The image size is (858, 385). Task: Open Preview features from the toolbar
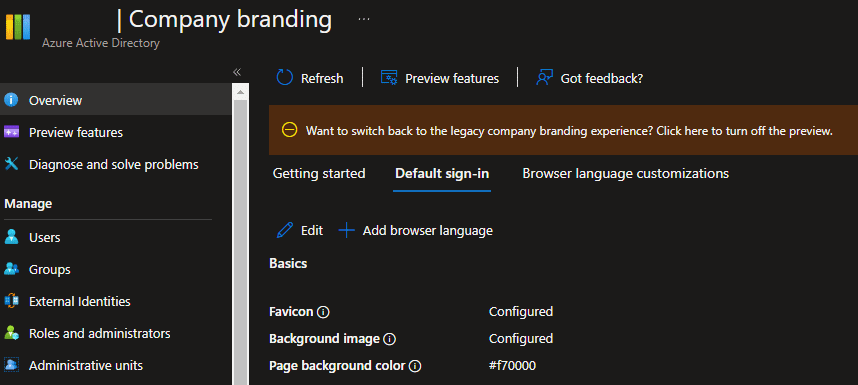(x=452, y=79)
